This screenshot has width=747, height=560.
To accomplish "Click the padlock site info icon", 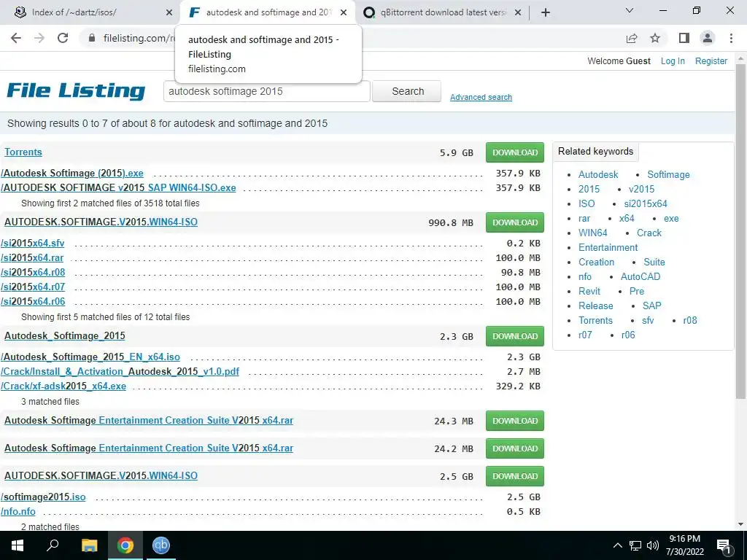I will (x=92, y=38).
